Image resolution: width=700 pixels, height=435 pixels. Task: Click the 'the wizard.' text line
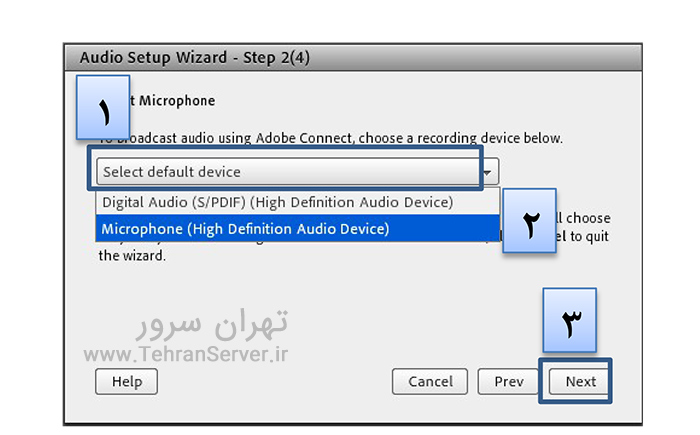tap(132, 255)
